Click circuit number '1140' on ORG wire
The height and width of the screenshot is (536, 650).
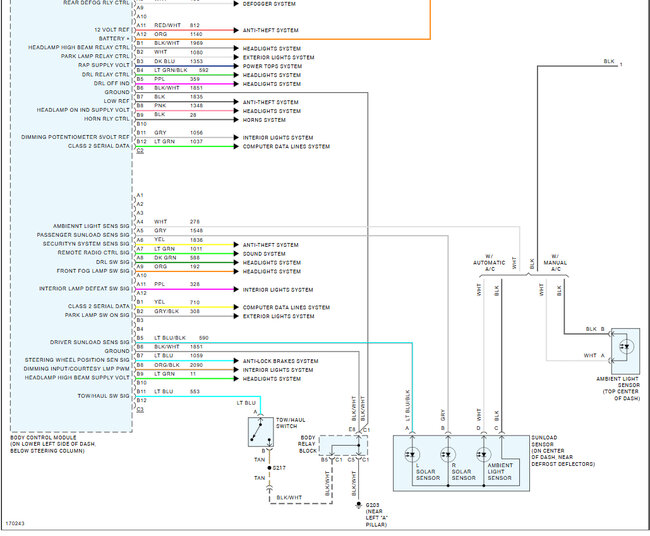[x=196, y=34]
